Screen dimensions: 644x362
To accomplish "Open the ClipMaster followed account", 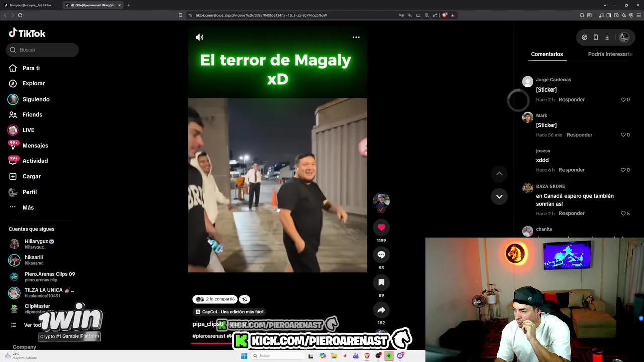I will click(37, 308).
